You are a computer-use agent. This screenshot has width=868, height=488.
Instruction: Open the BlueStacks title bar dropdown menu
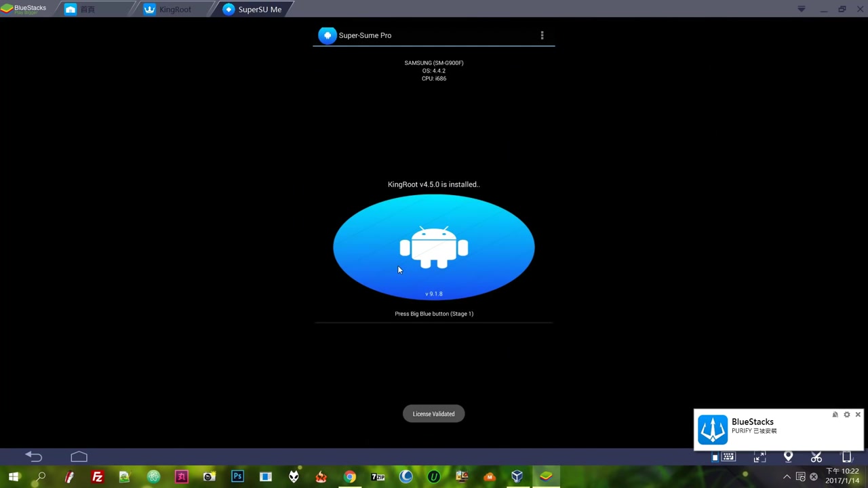802,9
